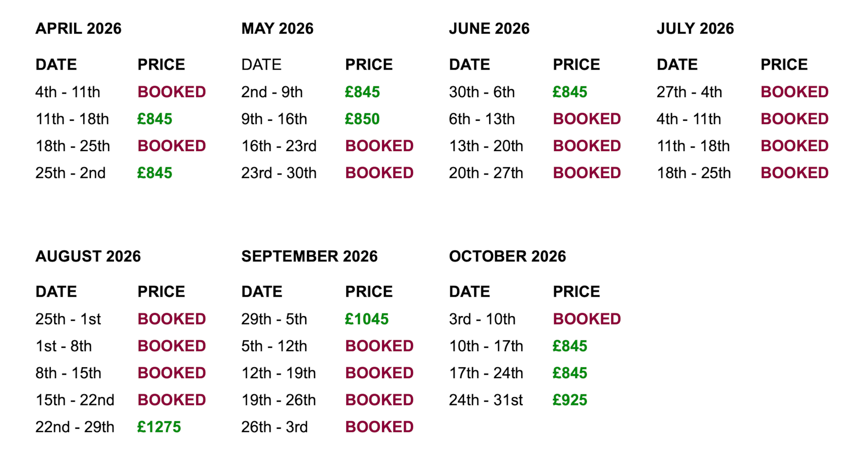This screenshot has width=868, height=460.
Task: Click the APRIL 2026 heading
Action: tap(79, 28)
